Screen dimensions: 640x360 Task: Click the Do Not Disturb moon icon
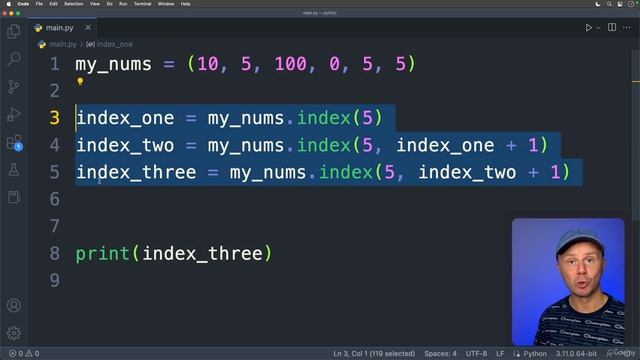[x=598, y=4]
